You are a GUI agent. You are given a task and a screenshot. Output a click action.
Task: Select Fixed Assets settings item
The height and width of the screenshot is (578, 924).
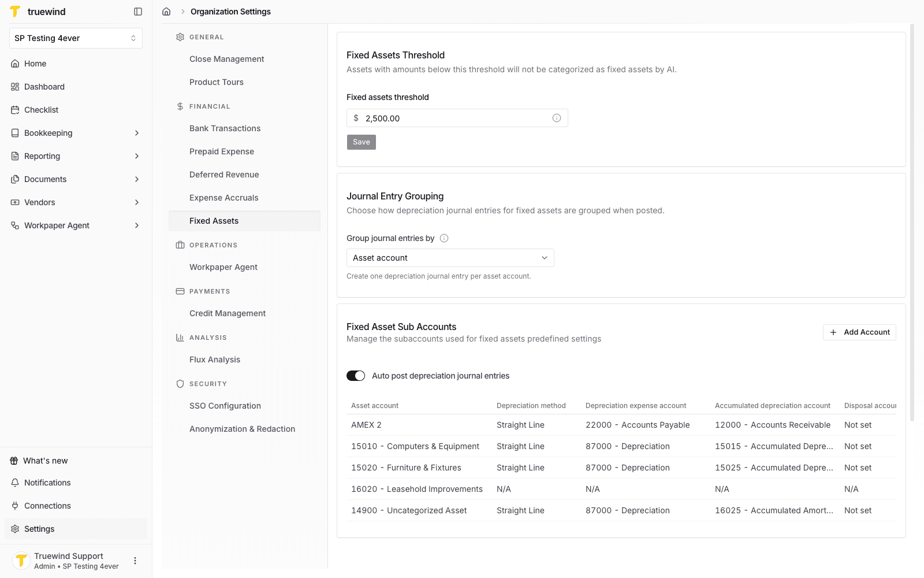[244, 221]
